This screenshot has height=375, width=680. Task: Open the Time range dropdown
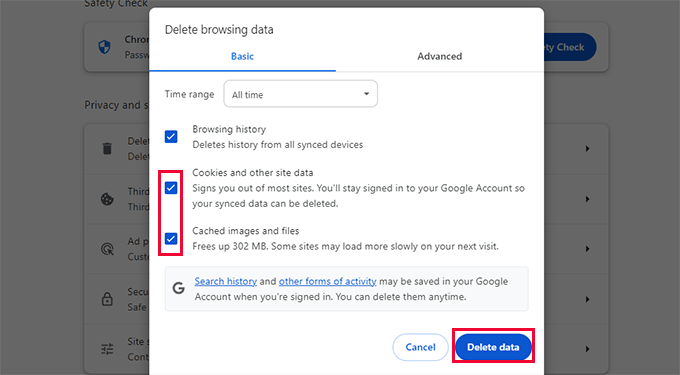tap(301, 94)
